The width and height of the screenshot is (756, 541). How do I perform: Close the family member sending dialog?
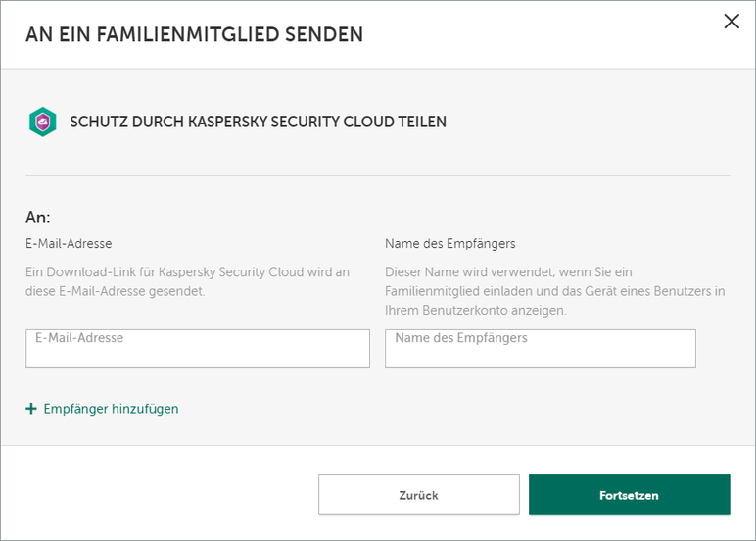732,22
